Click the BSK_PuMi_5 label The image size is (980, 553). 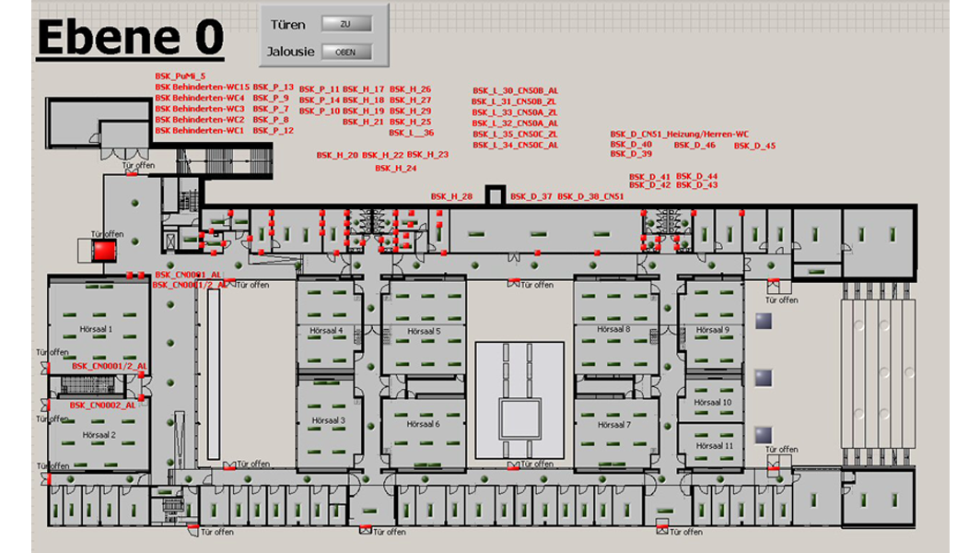pos(181,76)
